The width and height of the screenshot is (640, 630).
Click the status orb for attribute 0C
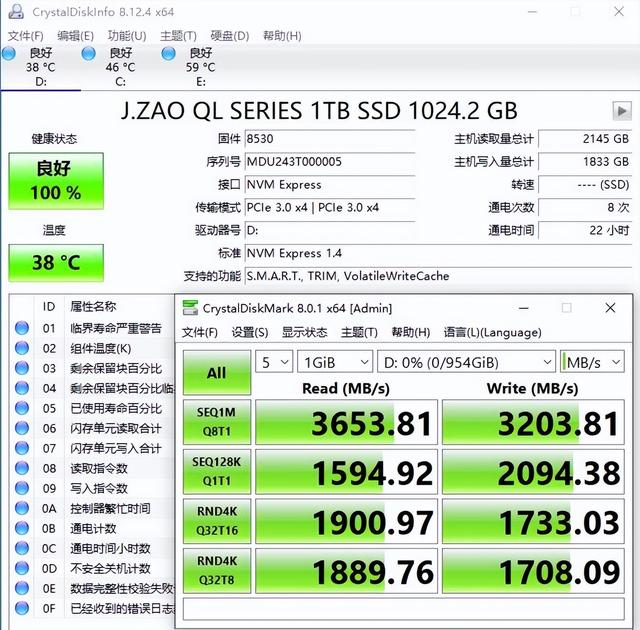(22, 548)
